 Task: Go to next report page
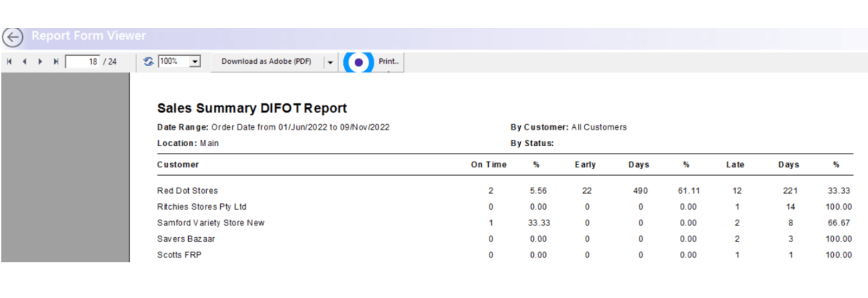40,62
